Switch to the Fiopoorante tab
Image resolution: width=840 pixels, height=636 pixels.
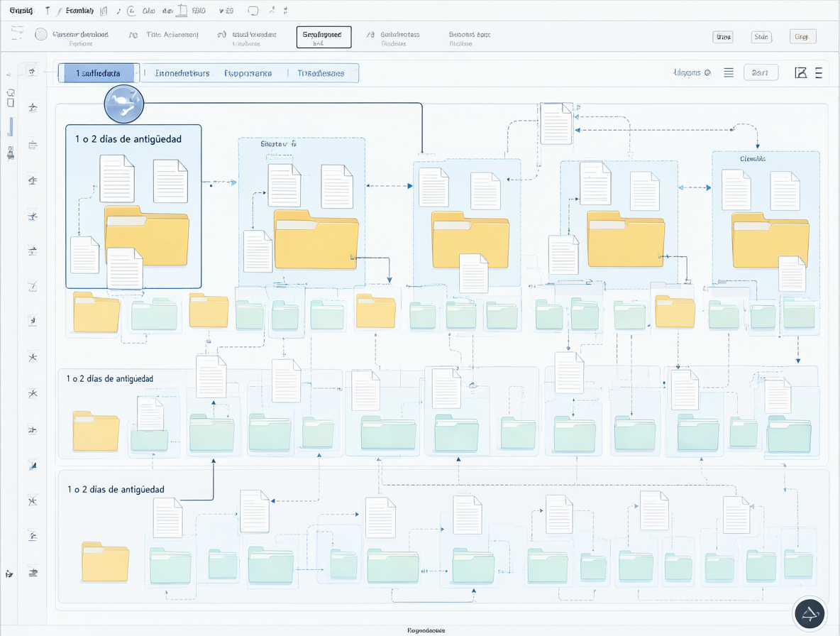pyautogui.click(x=248, y=73)
